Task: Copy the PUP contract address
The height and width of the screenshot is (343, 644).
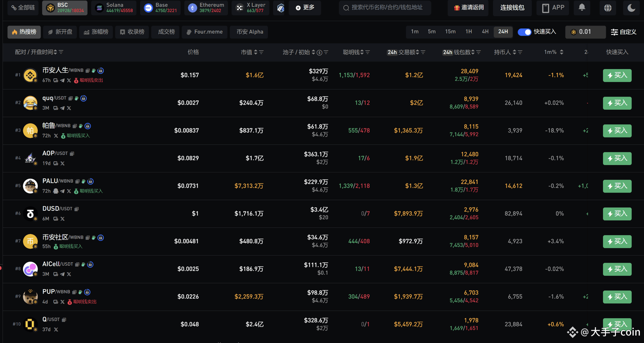Action: [x=74, y=292]
